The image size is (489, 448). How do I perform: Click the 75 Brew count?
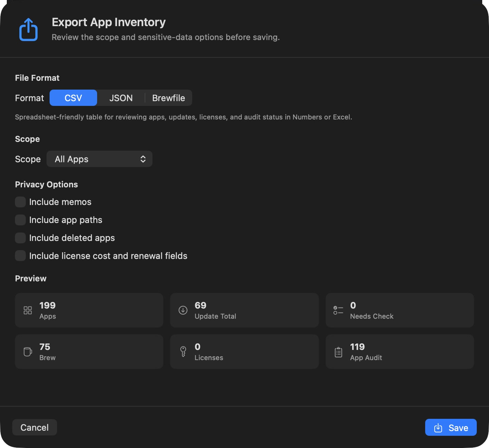45,347
